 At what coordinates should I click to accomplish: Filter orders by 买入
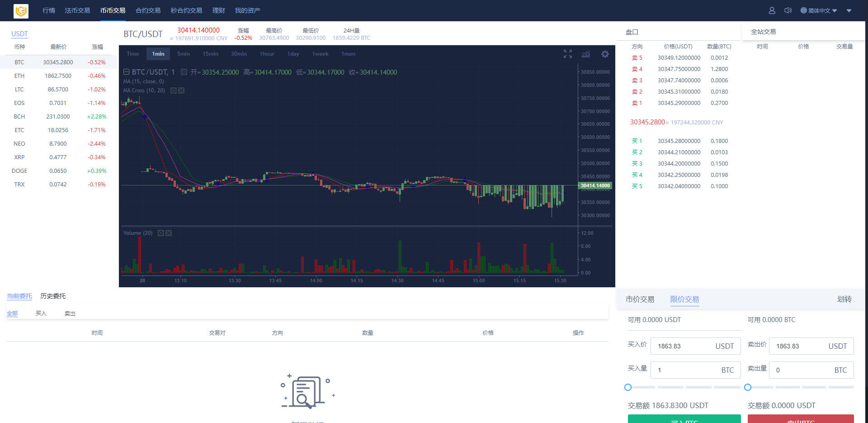pyautogui.click(x=41, y=313)
